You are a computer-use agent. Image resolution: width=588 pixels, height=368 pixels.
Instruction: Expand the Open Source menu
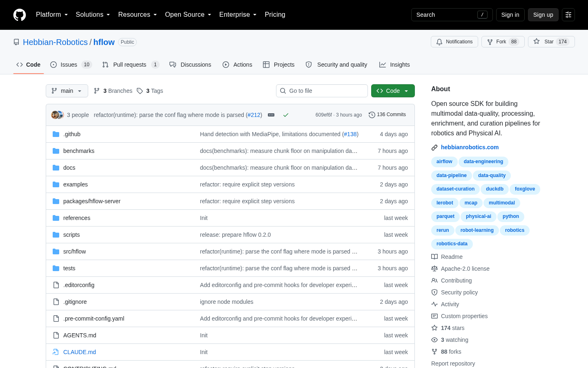pyautogui.click(x=188, y=15)
